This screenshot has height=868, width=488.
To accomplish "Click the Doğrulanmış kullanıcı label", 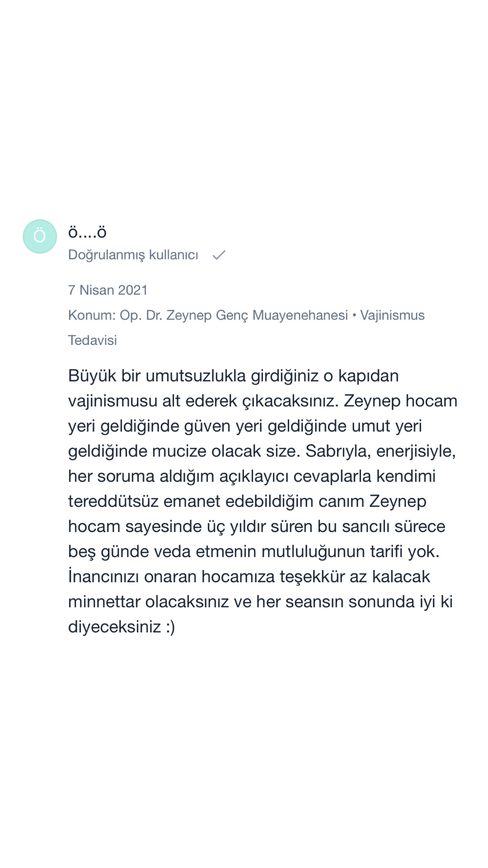I will pos(133,255).
